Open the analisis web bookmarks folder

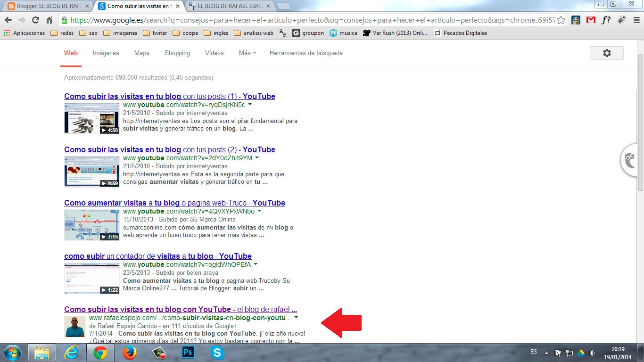254,33
